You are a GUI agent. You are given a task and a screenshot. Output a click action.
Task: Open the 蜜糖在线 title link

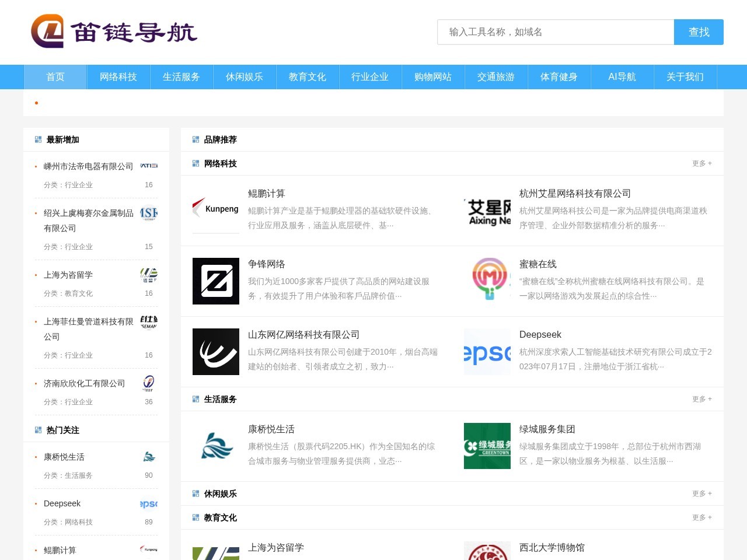tap(538, 264)
